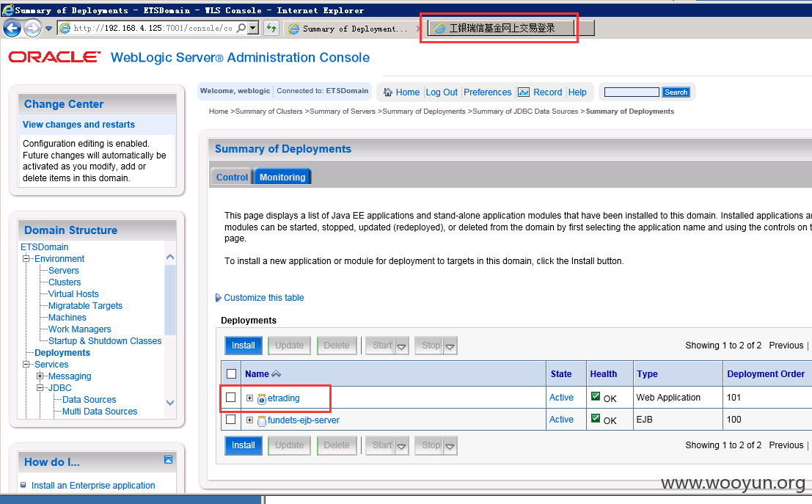Click the green OK health icon for etrading
The width and height of the screenshot is (812, 504).
(x=596, y=396)
